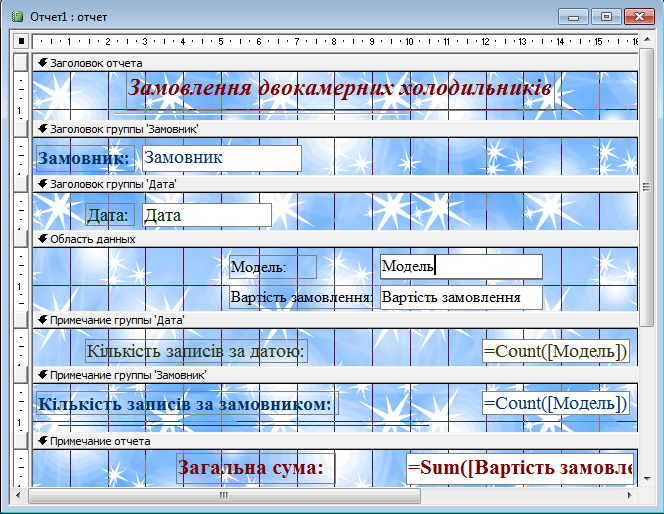Click the vertical scrollbar down arrow
Viewport: 664px width, 514px height.
point(646,479)
